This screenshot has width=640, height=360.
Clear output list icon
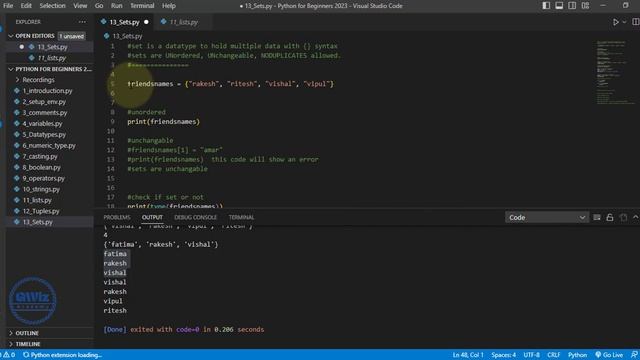click(x=597, y=218)
